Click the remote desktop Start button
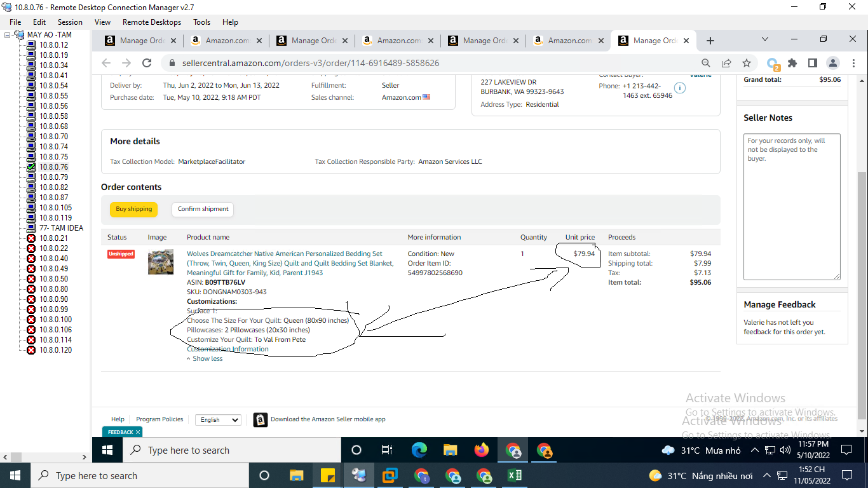The height and width of the screenshot is (488, 868). [107, 450]
